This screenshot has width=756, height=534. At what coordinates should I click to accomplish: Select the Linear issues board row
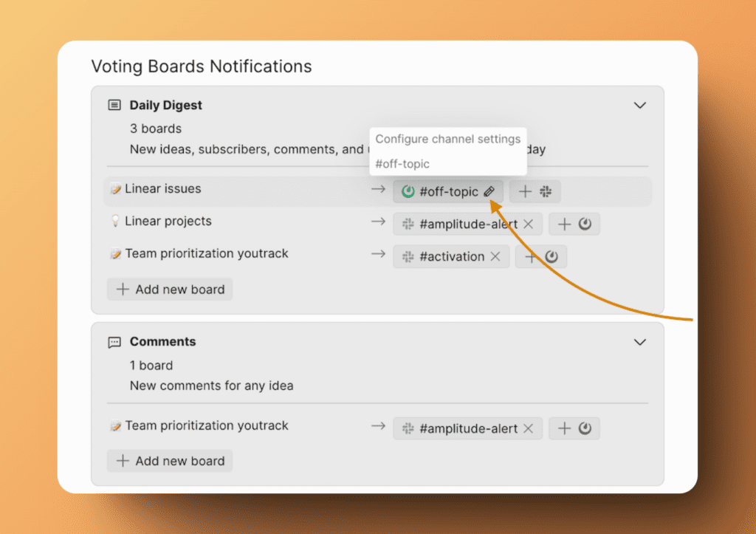tap(163, 189)
